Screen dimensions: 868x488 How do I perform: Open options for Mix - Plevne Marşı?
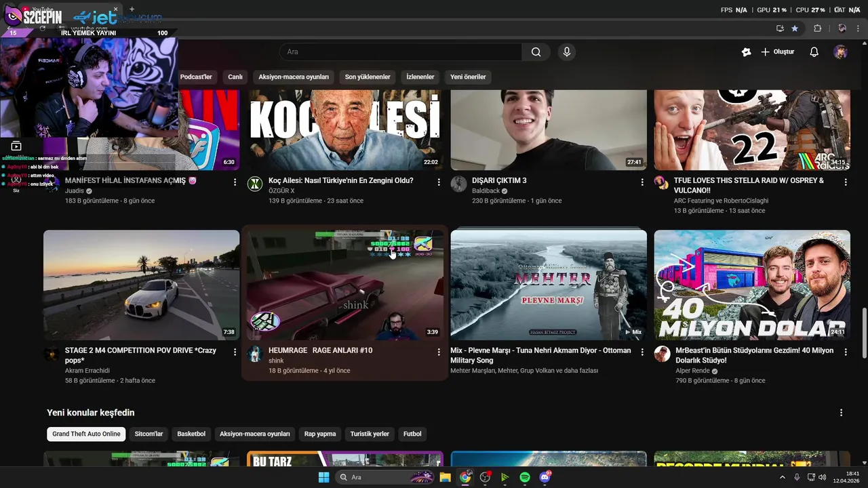click(642, 352)
